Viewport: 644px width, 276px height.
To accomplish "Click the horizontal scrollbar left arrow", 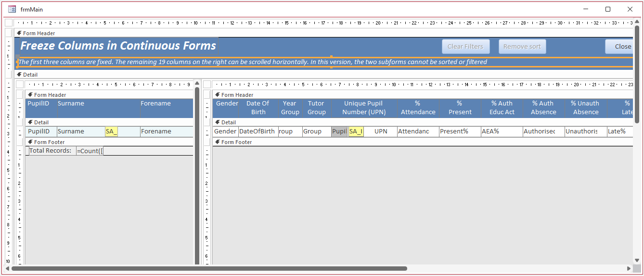I will pyautogui.click(x=7, y=268).
